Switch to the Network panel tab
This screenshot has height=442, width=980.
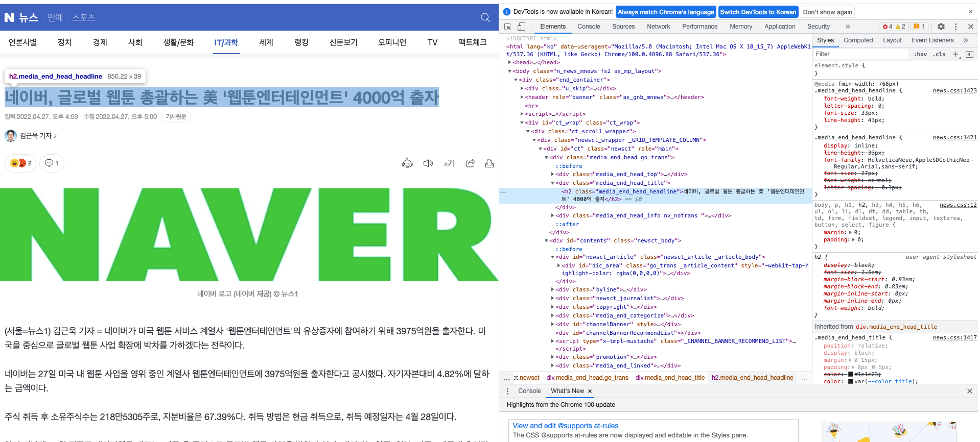tap(658, 27)
